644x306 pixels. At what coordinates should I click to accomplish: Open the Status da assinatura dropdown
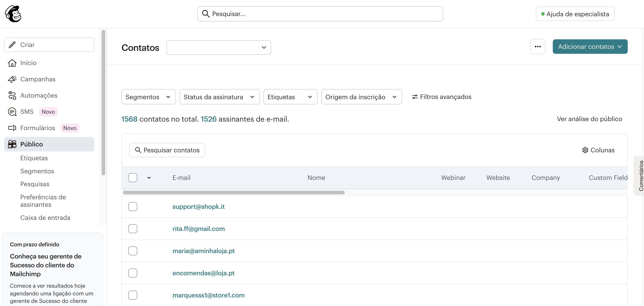pyautogui.click(x=219, y=97)
